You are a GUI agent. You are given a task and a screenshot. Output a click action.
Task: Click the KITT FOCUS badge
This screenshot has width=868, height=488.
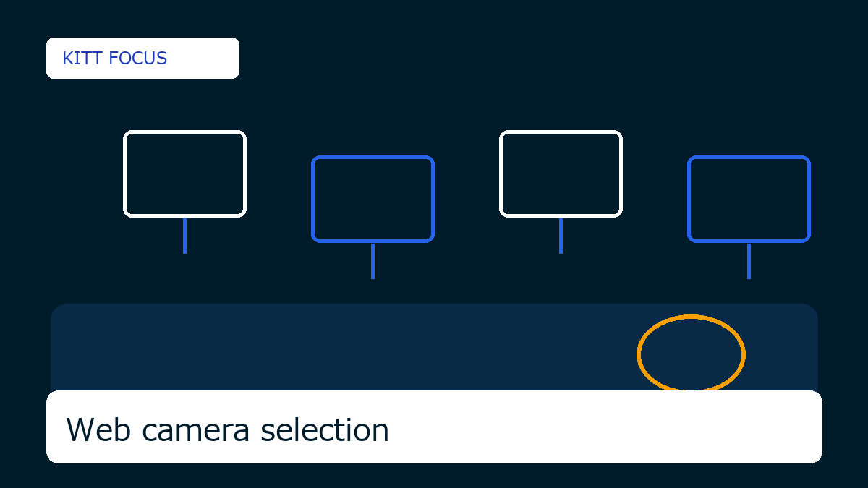pos(142,58)
